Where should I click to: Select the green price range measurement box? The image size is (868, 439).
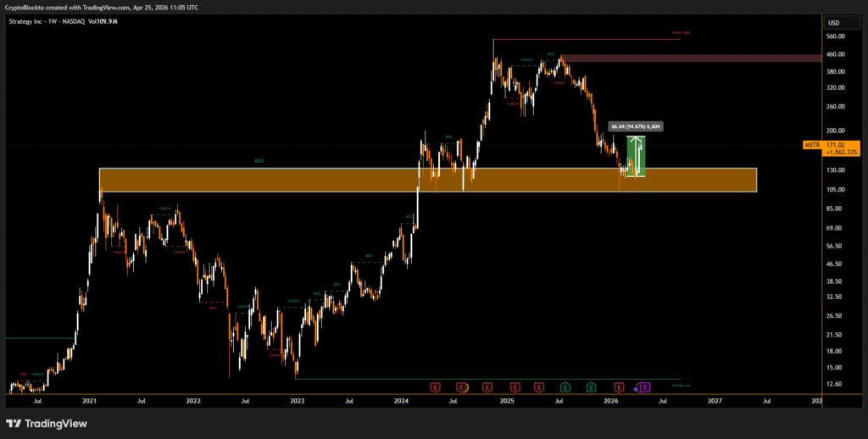[636, 157]
